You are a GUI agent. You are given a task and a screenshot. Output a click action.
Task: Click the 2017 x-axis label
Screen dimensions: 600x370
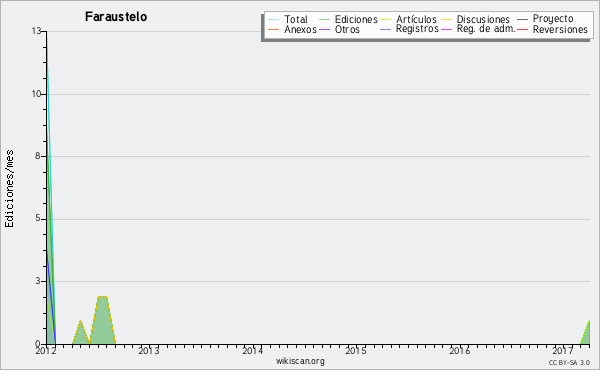tap(563, 350)
